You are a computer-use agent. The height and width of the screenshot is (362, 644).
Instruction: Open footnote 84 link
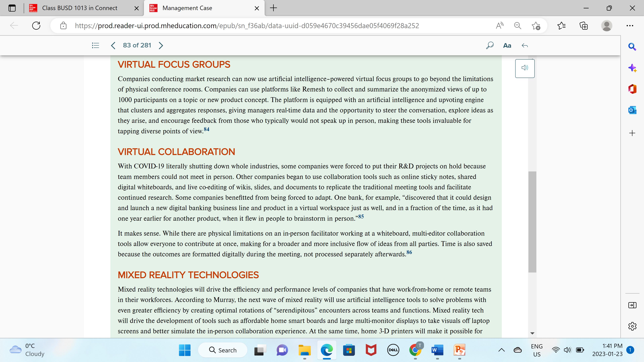coord(206,129)
